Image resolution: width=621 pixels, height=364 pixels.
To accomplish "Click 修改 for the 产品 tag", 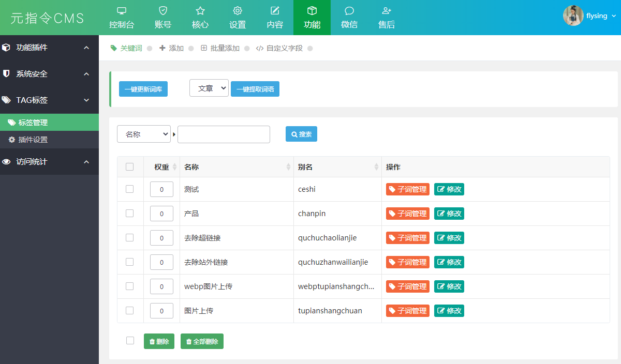I will (x=449, y=214).
